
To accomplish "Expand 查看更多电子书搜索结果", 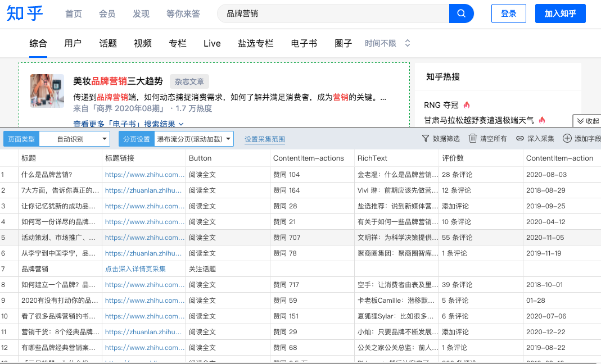I will point(129,124).
